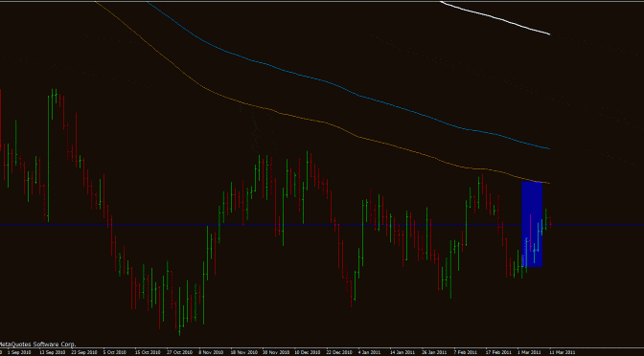Click the 1 Mar 2011 date label
This screenshot has height=356, width=644.
(x=529, y=352)
